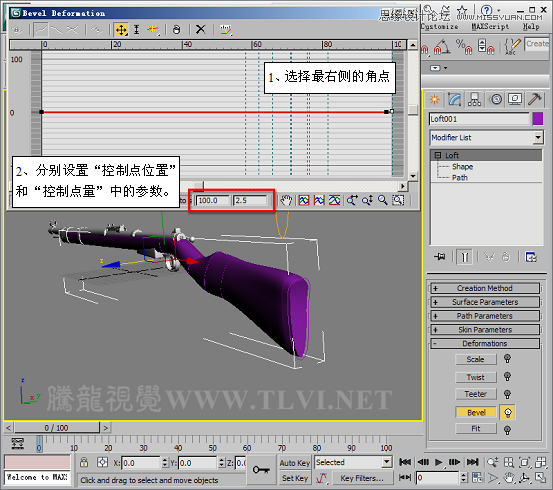This screenshot has width=553, height=490.
Task: Click the key-shaped Set Keys button
Action: [261, 470]
